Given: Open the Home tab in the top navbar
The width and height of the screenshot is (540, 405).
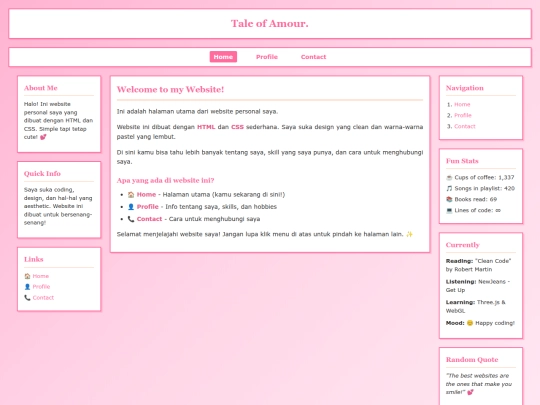Looking at the screenshot, I should click(223, 57).
